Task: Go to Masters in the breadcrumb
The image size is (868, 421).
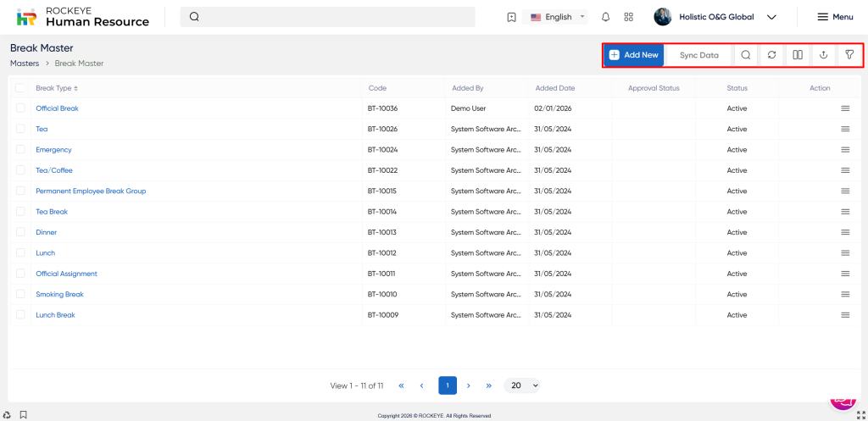Action: 25,64
